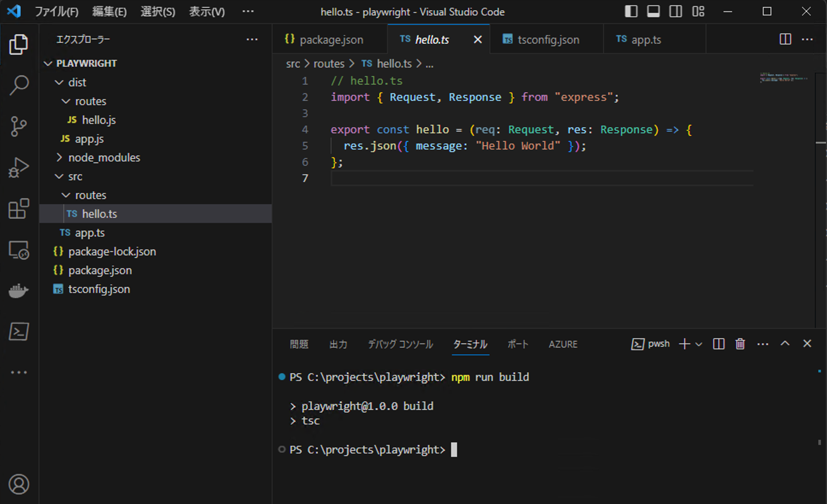Open editor more actions menu
Viewport: 827px width, 504px height.
[807, 39]
